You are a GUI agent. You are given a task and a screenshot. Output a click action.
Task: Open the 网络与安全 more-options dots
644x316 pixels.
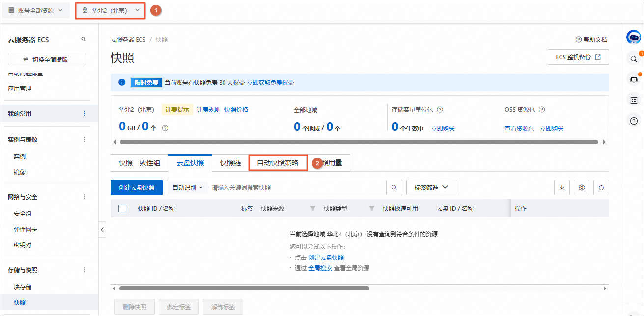(x=84, y=197)
